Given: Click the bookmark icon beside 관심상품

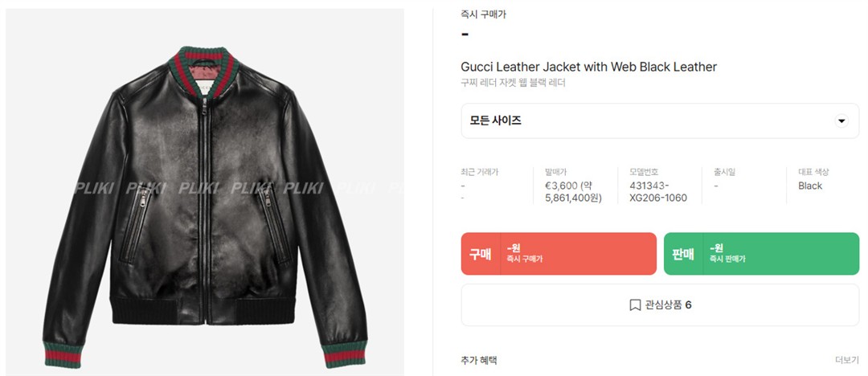Looking at the screenshot, I should [635, 305].
